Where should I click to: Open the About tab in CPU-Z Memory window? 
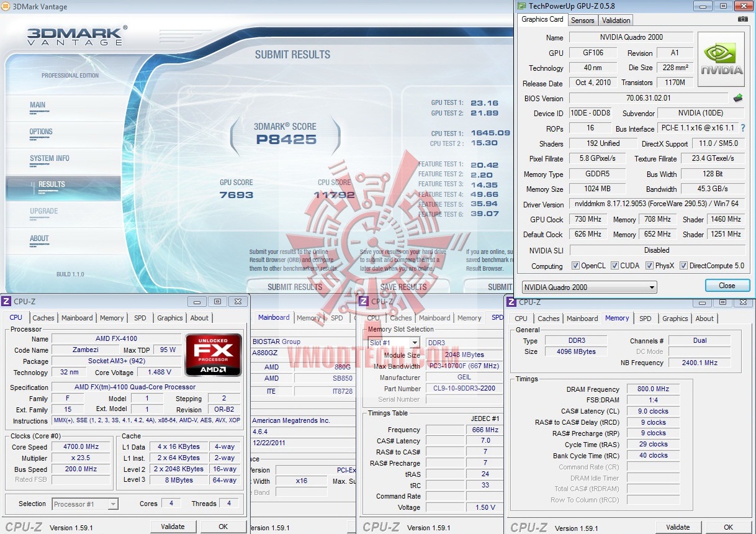(704, 319)
